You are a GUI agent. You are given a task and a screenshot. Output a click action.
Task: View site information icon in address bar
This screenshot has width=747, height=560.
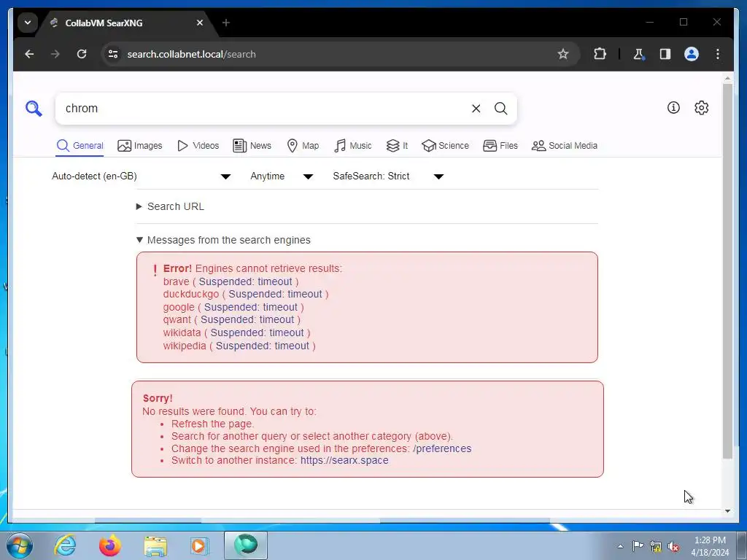point(113,54)
